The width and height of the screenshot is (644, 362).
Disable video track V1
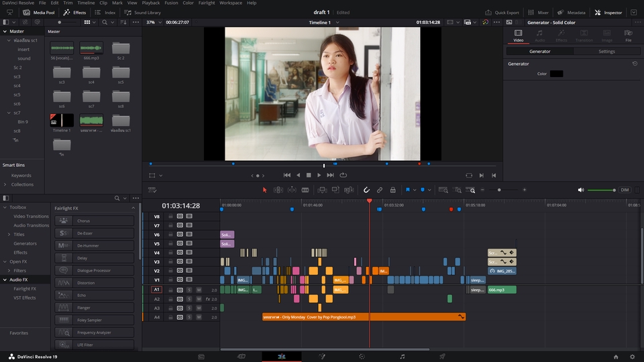[189, 280]
